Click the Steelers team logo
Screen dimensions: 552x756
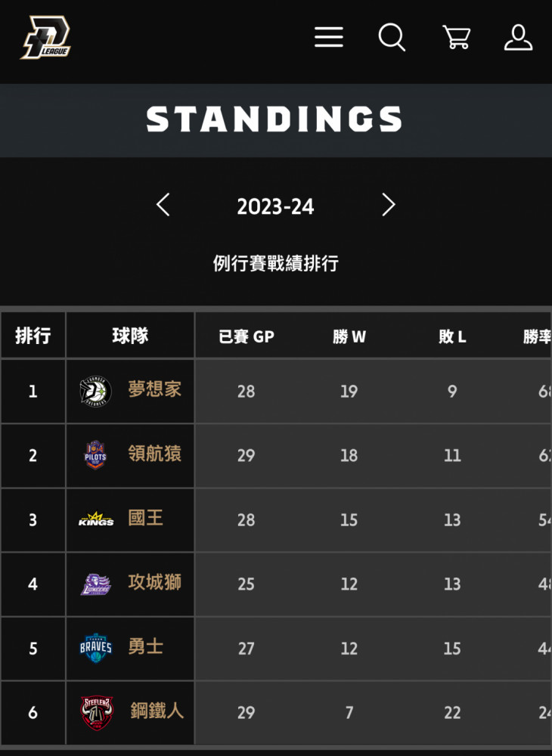tap(96, 713)
